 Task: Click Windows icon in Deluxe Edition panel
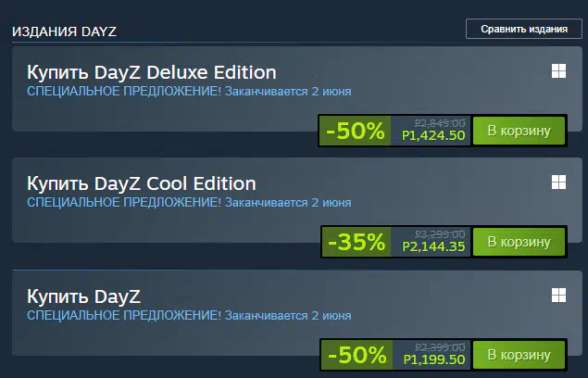click(x=558, y=71)
